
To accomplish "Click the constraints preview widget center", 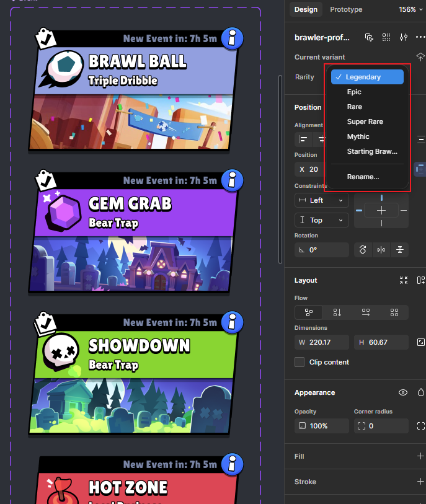I will coord(381,211).
